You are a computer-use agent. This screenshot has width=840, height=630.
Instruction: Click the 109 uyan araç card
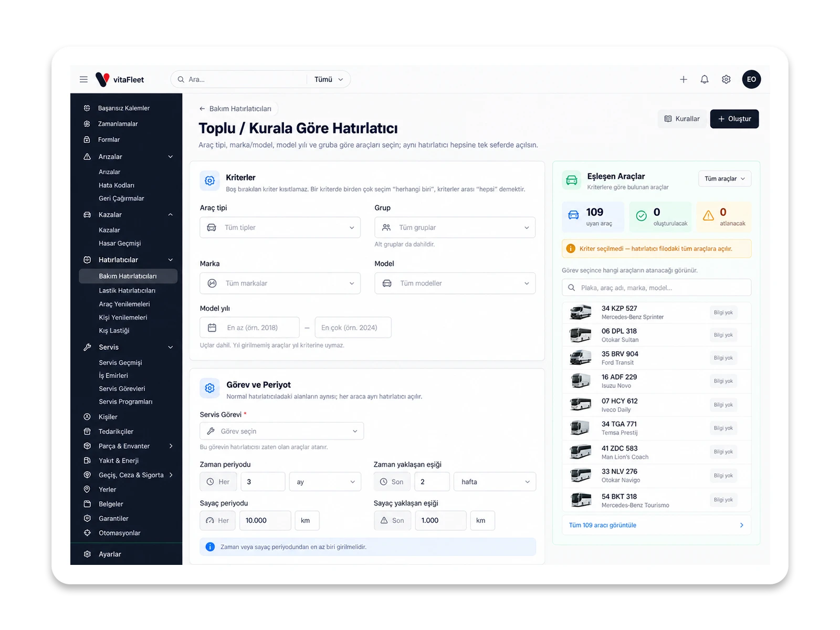(593, 217)
